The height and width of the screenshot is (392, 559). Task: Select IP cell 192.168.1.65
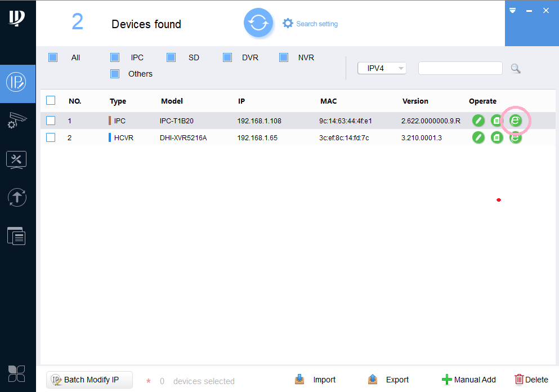257,137
